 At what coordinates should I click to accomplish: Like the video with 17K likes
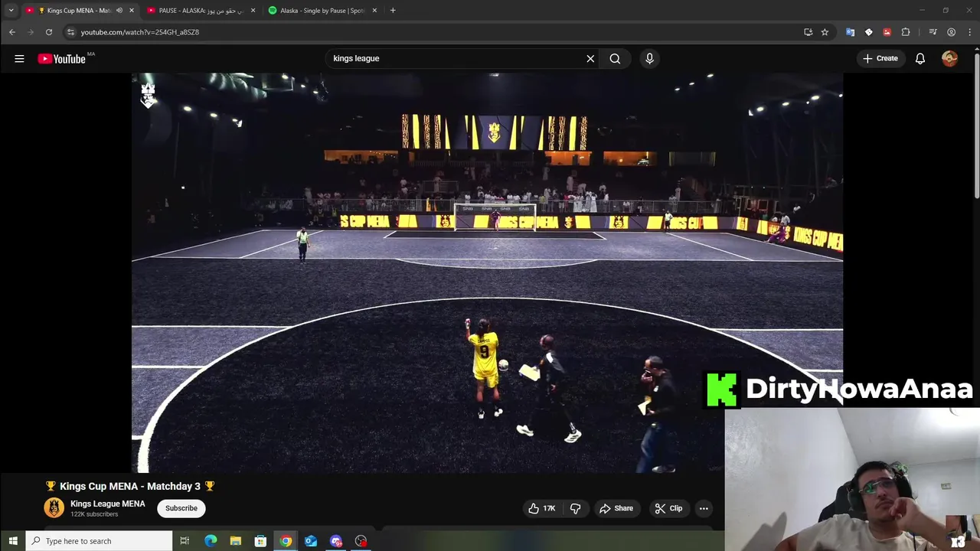[541, 508]
